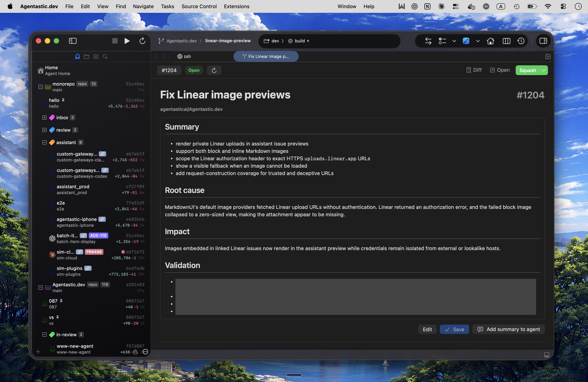Squash merge the pull request

pos(528,70)
